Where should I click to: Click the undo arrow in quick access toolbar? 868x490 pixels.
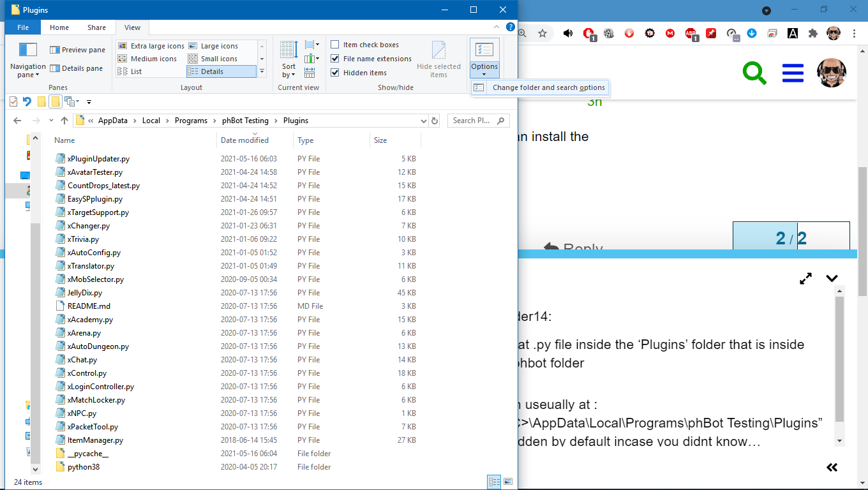(x=27, y=101)
